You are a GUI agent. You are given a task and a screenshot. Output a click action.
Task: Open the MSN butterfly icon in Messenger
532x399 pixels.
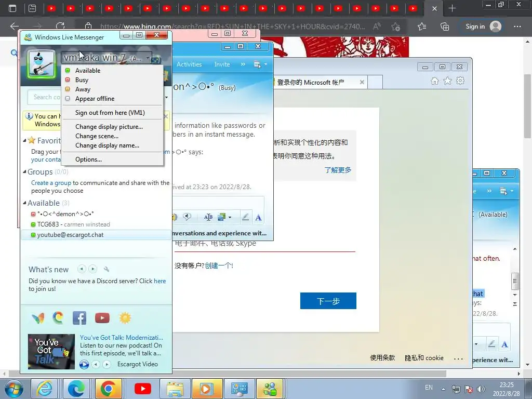[x=38, y=318]
